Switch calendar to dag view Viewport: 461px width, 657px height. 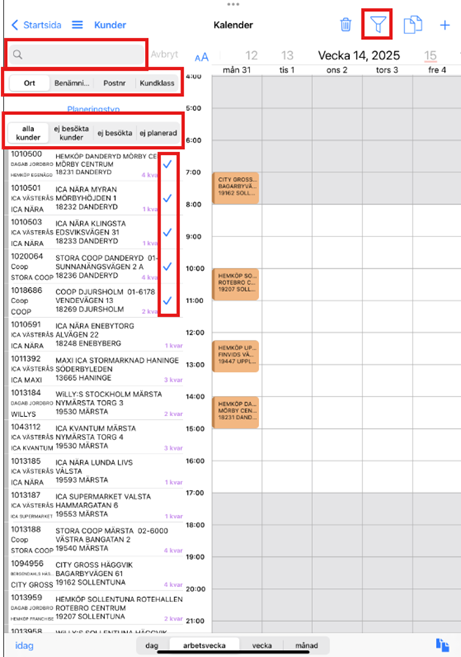pyautogui.click(x=152, y=646)
